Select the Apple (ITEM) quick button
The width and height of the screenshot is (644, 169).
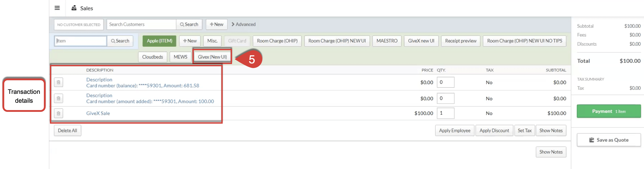tap(159, 41)
